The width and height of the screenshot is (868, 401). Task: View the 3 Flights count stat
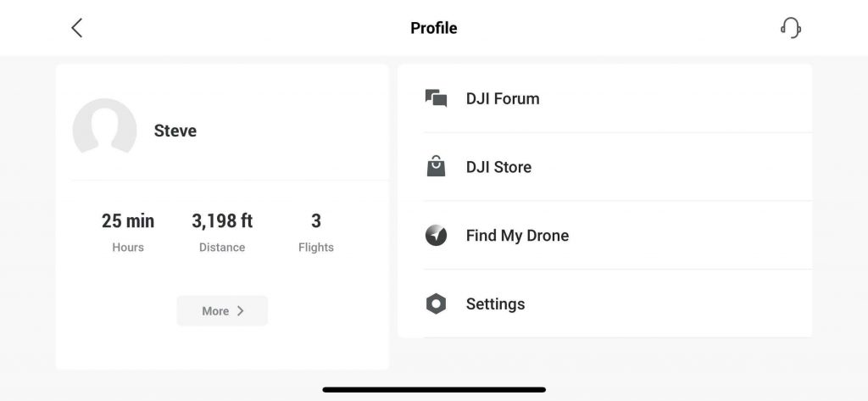point(316,221)
